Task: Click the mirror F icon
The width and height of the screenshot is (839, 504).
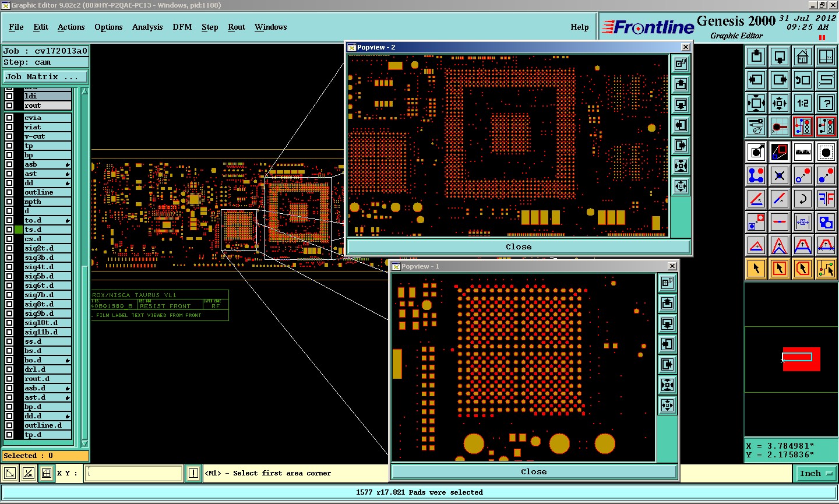Action: 826,199
